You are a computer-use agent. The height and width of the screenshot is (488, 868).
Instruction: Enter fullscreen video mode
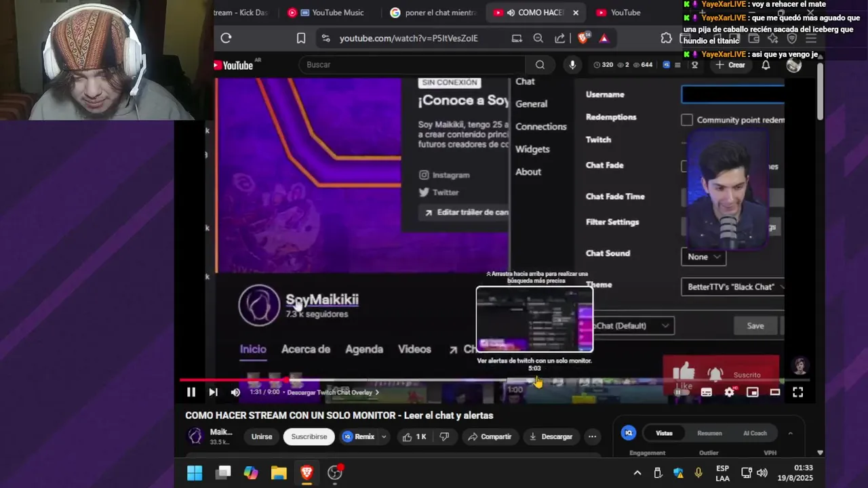click(798, 392)
